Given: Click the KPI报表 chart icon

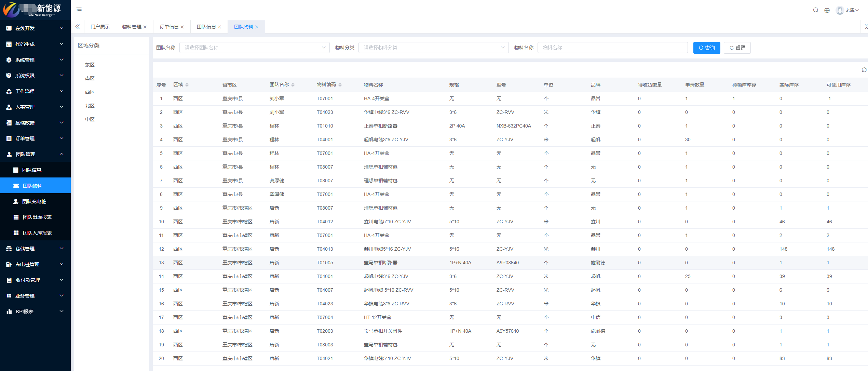Looking at the screenshot, I should (9, 312).
